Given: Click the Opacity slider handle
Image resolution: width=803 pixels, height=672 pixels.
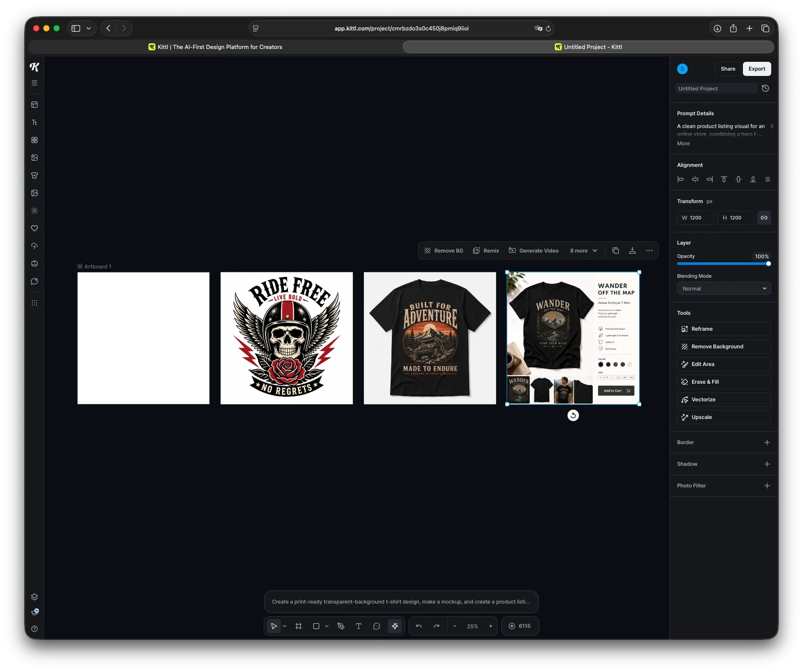Looking at the screenshot, I should tap(769, 264).
